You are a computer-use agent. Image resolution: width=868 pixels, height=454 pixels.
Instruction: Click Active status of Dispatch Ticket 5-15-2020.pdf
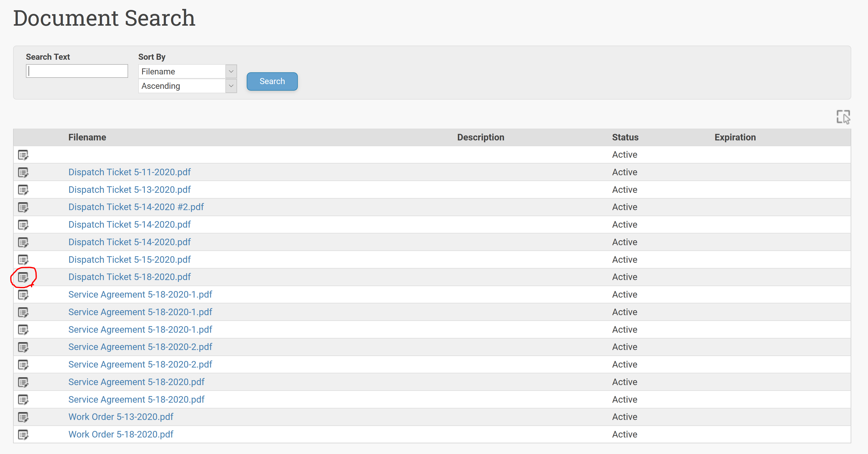point(625,260)
